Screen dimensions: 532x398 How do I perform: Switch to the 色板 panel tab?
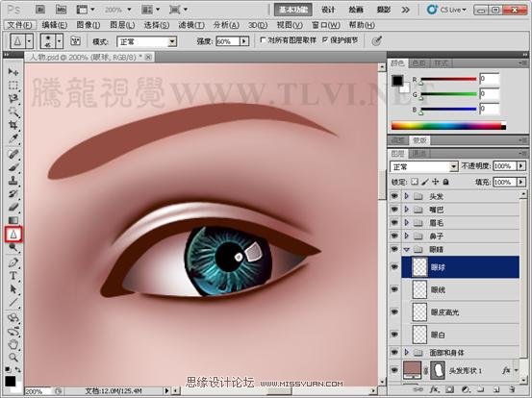pyautogui.click(x=419, y=63)
